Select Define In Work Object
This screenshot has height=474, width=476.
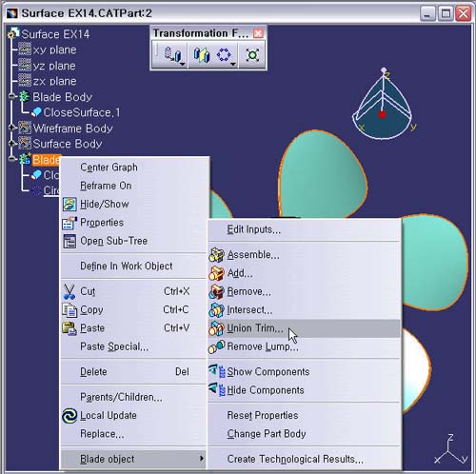pos(127,266)
